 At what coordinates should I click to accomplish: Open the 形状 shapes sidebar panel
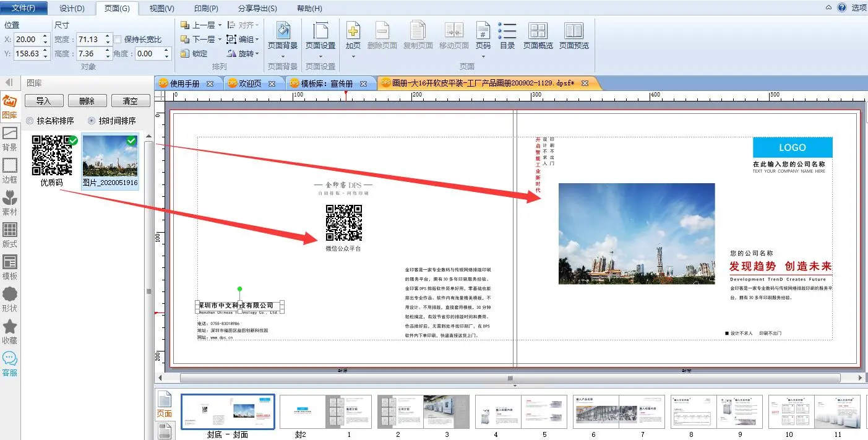tap(10, 299)
